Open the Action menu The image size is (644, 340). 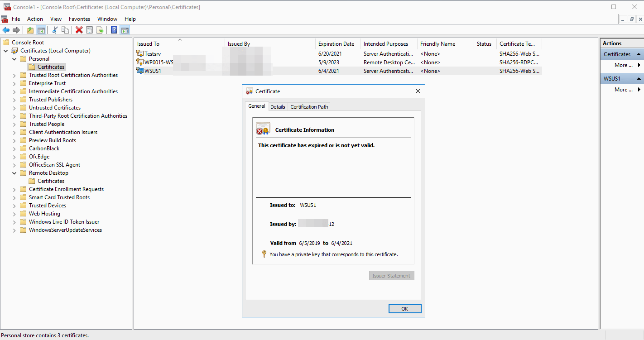click(35, 19)
